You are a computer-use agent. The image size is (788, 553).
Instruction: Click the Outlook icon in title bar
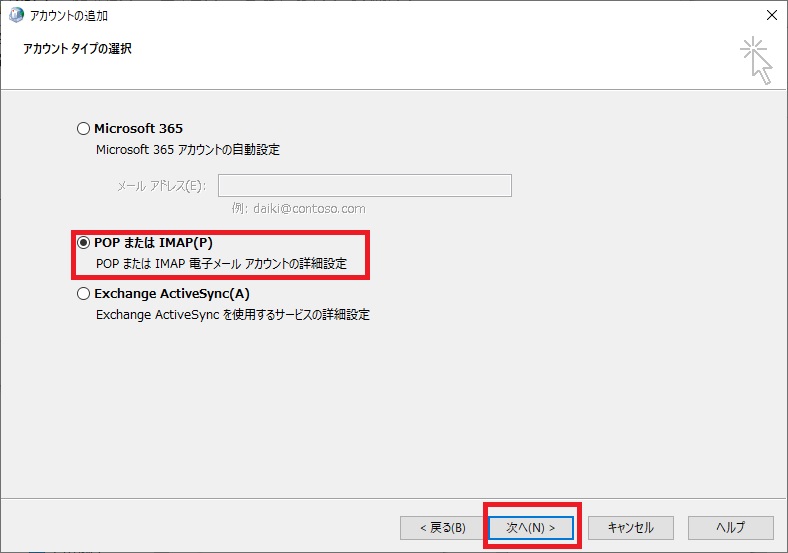16,15
